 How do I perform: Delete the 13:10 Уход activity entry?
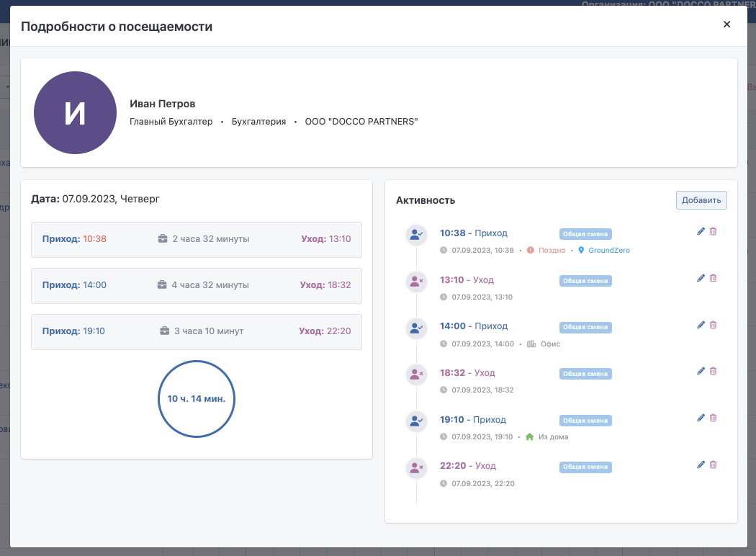point(713,278)
